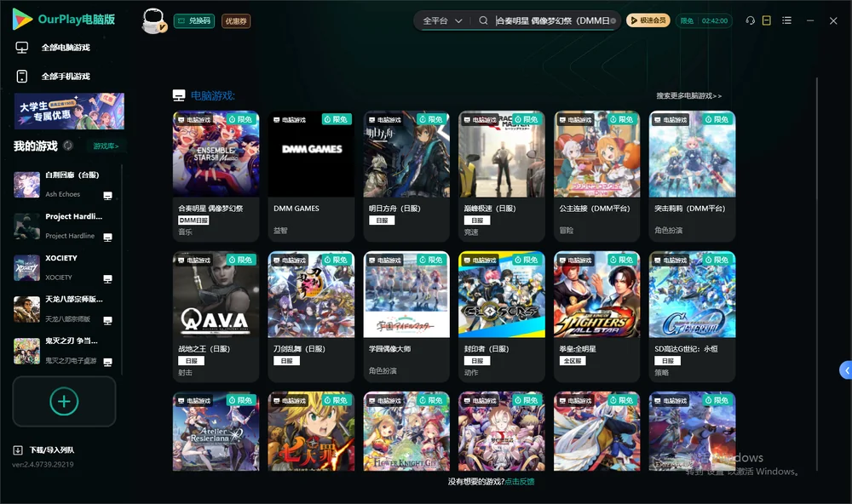The height and width of the screenshot is (504, 852).
Task: Open the 拳皇:全明星 card
Action: (596, 317)
